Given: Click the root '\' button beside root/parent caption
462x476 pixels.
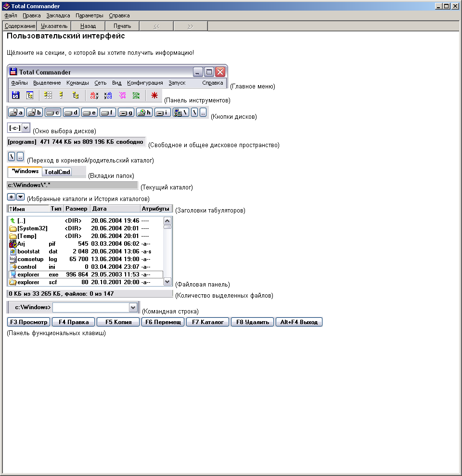Looking at the screenshot, I should click(x=12, y=157).
